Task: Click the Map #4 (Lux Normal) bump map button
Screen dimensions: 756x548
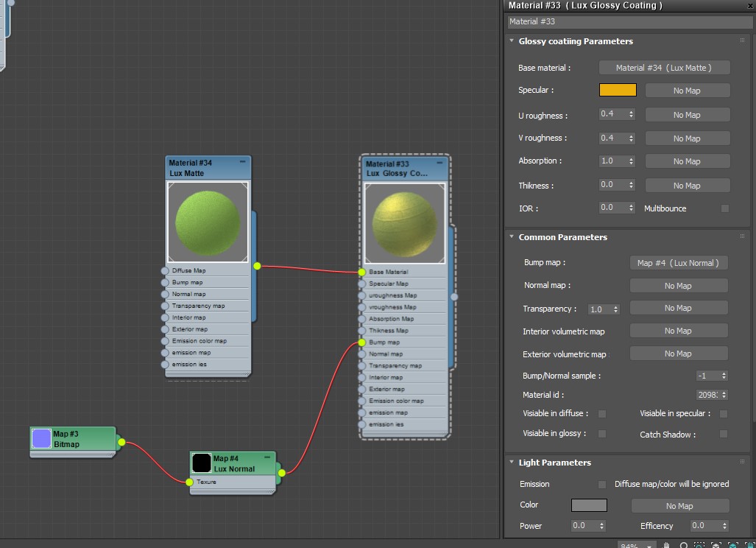Action: point(678,263)
